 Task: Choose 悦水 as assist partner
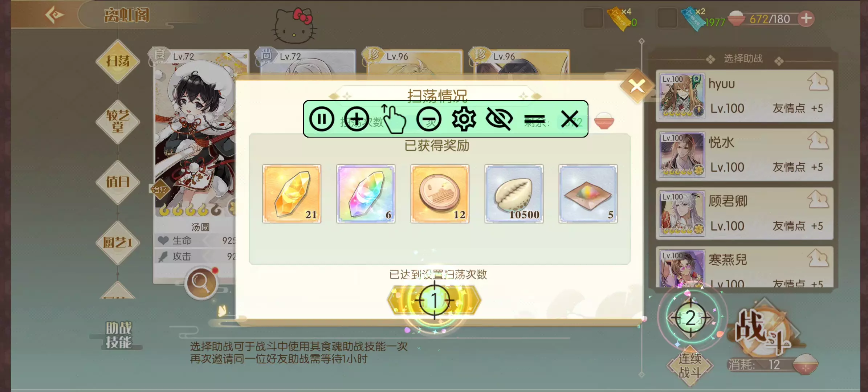pyautogui.click(x=744, y=155)
